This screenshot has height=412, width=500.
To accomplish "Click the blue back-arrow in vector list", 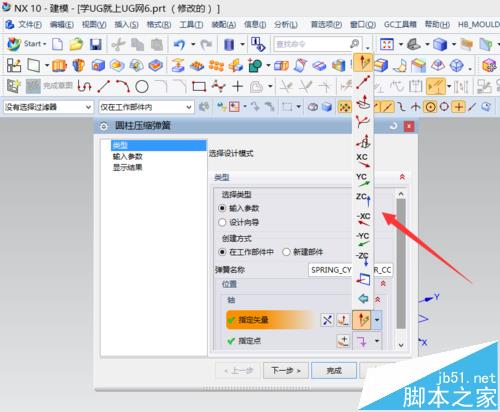I will point(363,298).
